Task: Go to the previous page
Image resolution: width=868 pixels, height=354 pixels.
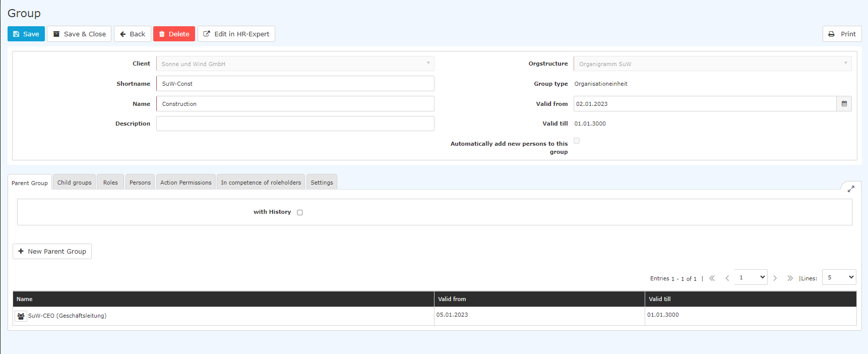Action: tap(727, 278)
